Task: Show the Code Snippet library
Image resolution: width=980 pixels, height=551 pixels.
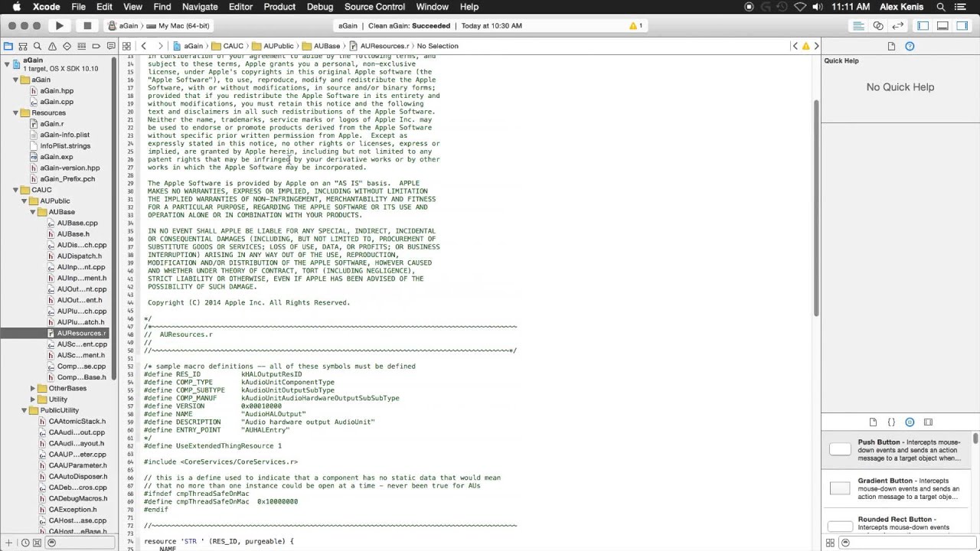Action: click(891, 422)
